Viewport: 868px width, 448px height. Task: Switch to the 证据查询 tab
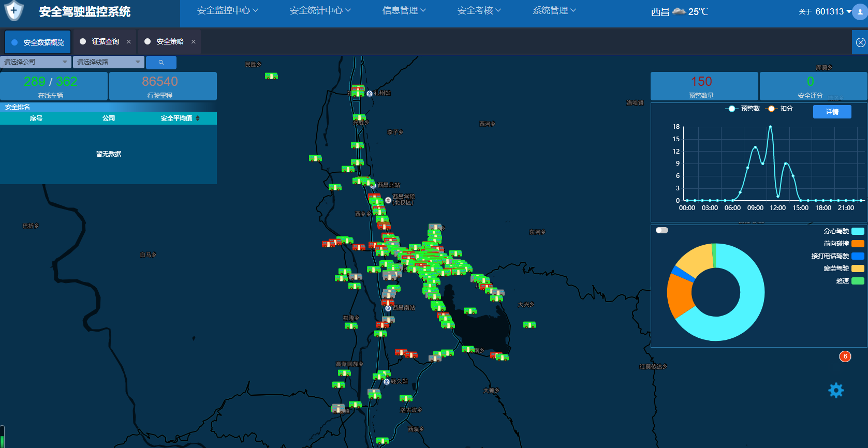[x=105, y=41]
